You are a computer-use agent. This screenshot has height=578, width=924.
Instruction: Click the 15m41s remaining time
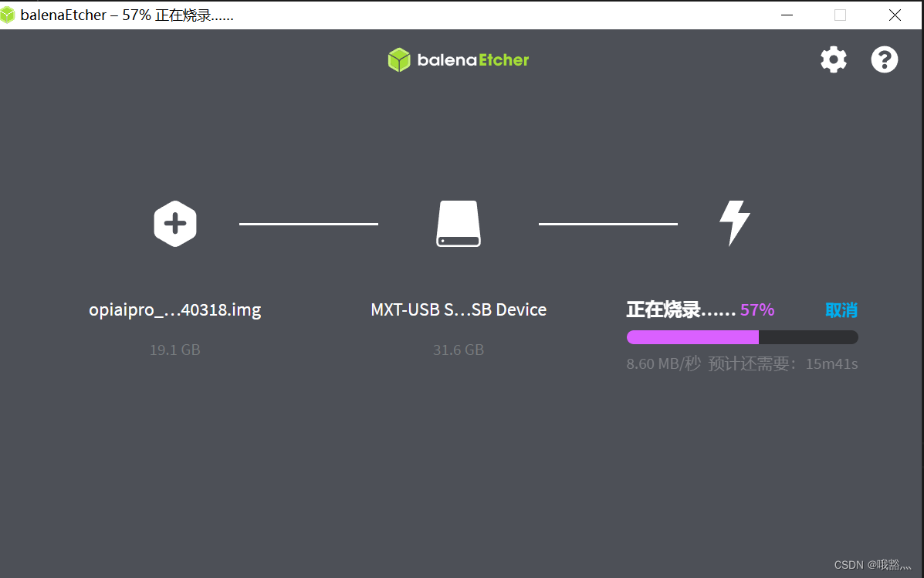tap(831, 363)
